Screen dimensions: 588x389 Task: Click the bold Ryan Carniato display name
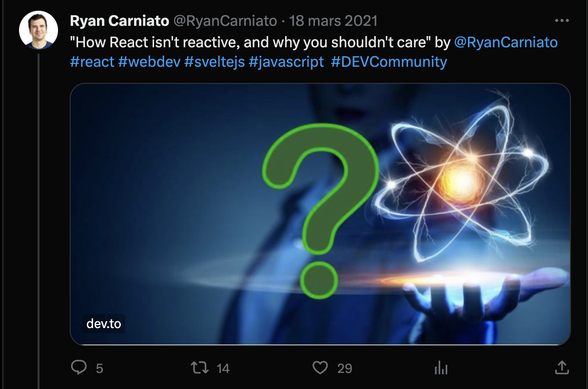[119, 21]
